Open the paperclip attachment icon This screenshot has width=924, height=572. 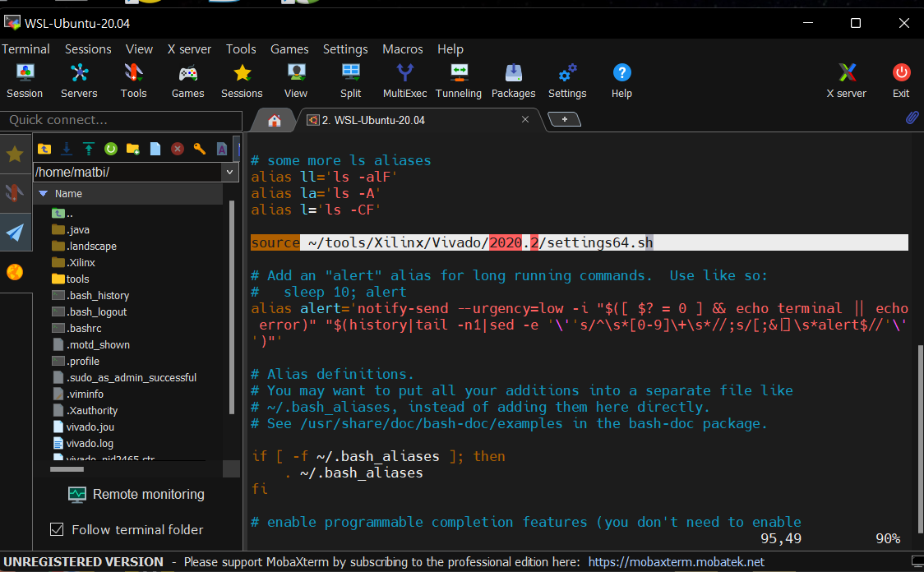tap(911, 118)
